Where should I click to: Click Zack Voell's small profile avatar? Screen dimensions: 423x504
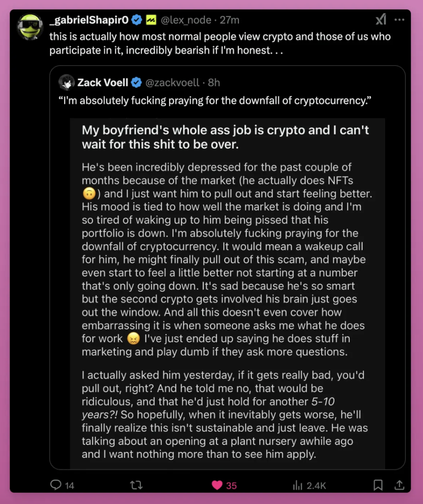pos(66,82)
